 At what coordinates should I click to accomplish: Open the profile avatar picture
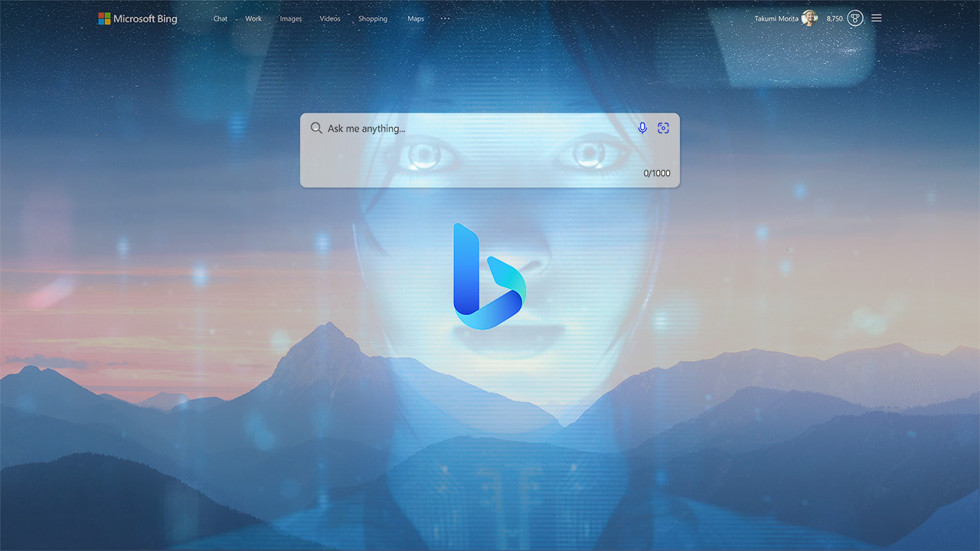point(809,18)
